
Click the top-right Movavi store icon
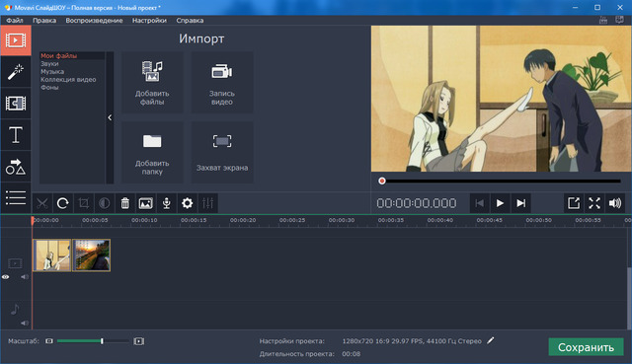point(603,20)
